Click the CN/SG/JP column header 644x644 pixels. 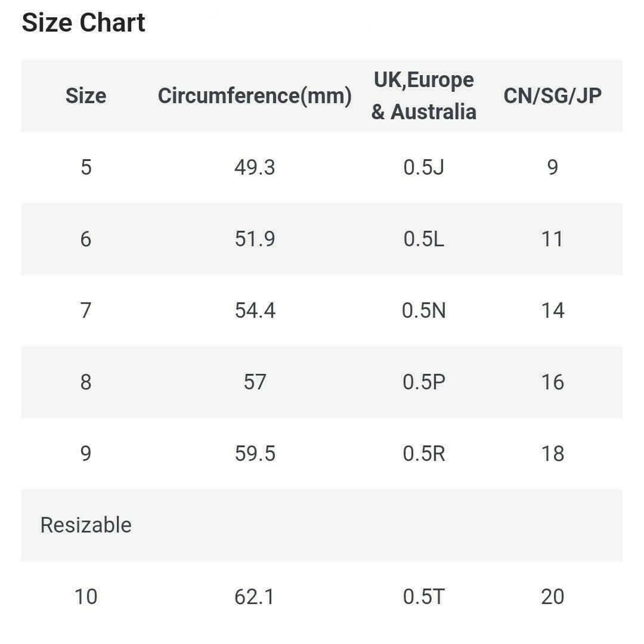pyautogui.click(x=552, y=96)
